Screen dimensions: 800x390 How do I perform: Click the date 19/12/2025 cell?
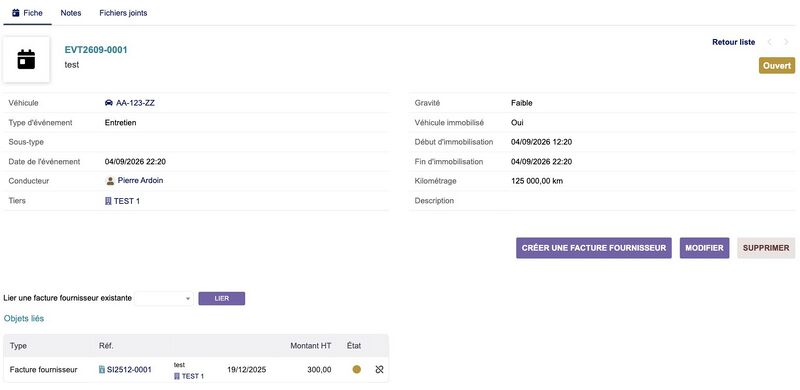(x=246, y=370)
